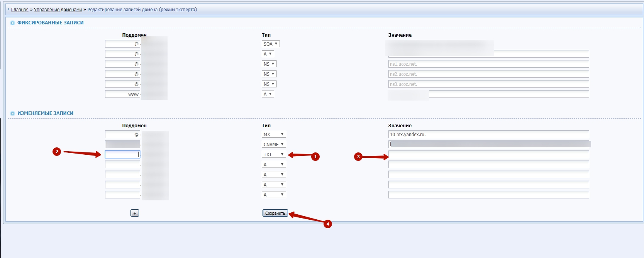Click the www subdomain field

pyautogui.click(x=122, y=94)
